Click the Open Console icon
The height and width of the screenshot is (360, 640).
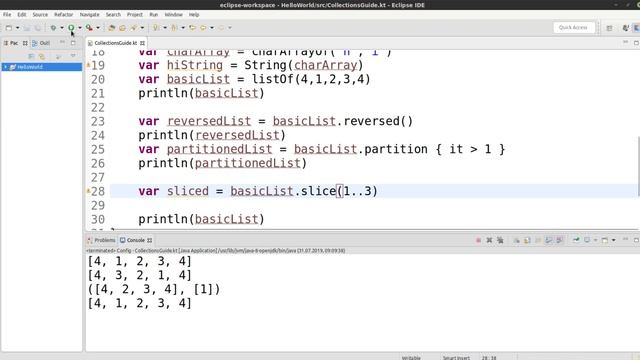(x=605, y=240)
